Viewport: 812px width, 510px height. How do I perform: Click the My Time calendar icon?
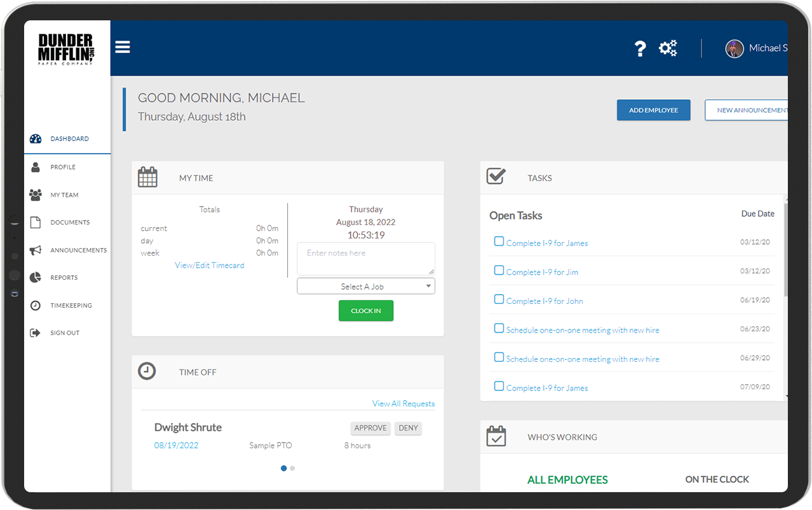(x=147, y=177)
